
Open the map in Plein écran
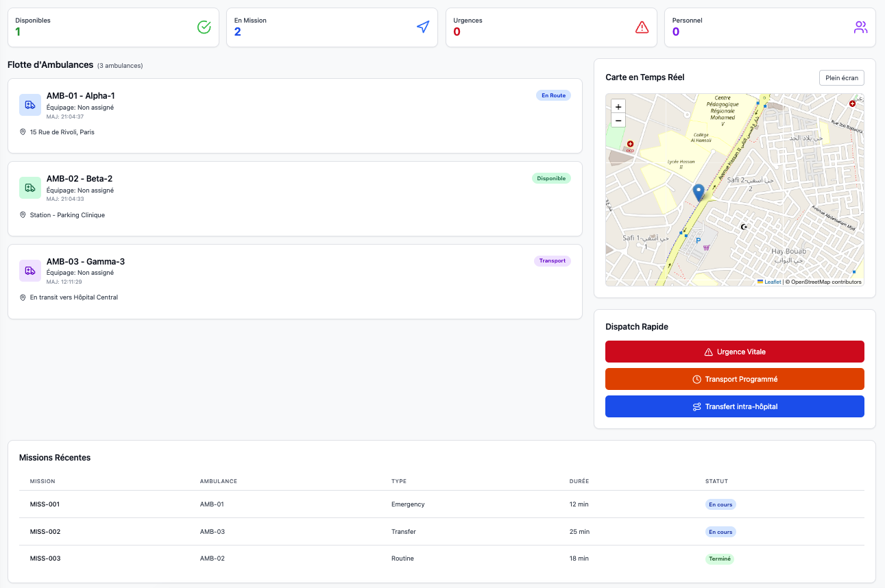(x=841, y=78)
